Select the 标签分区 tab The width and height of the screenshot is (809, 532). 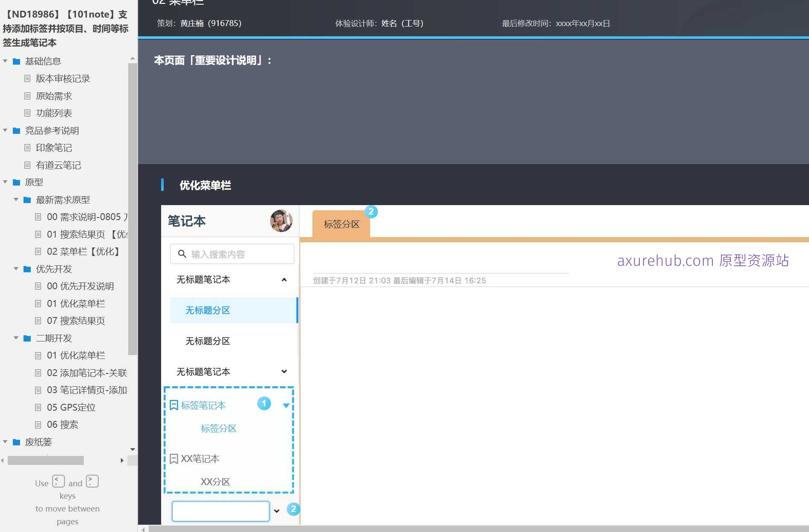pyautogui.click(x=341, y=224)
